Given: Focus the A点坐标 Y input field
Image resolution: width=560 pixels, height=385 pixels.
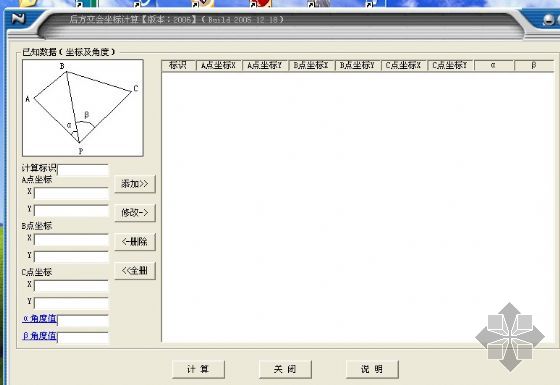Looking at the screenshot, I should (71, 210).
